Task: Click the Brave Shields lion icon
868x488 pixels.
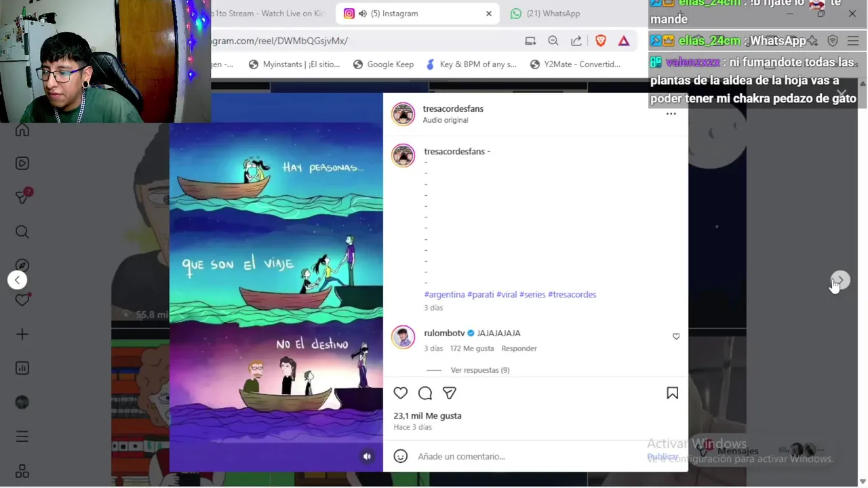Action: [x=600, y=41]
